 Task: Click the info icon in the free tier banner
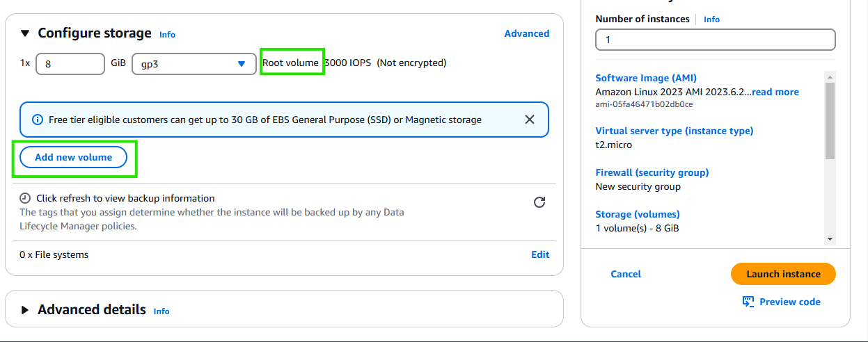pos(38,120)
